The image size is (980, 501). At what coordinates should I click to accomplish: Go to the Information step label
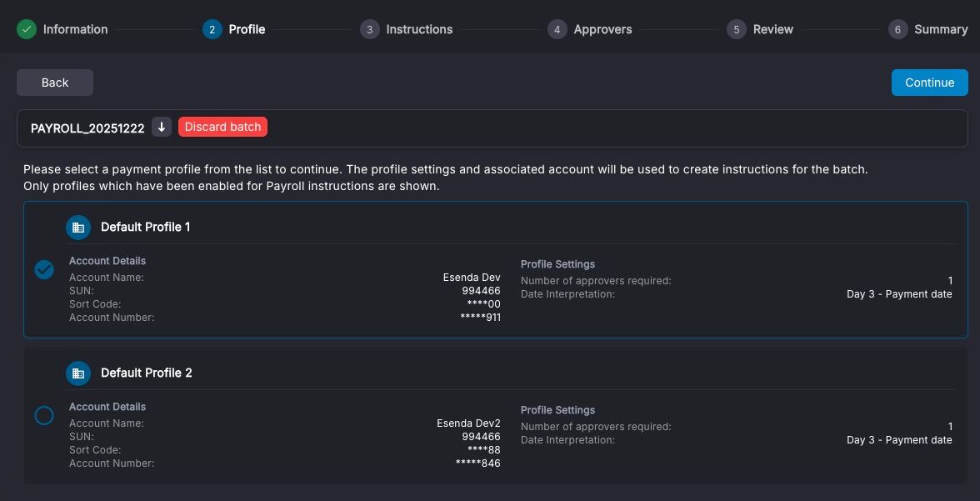point(75,29)
